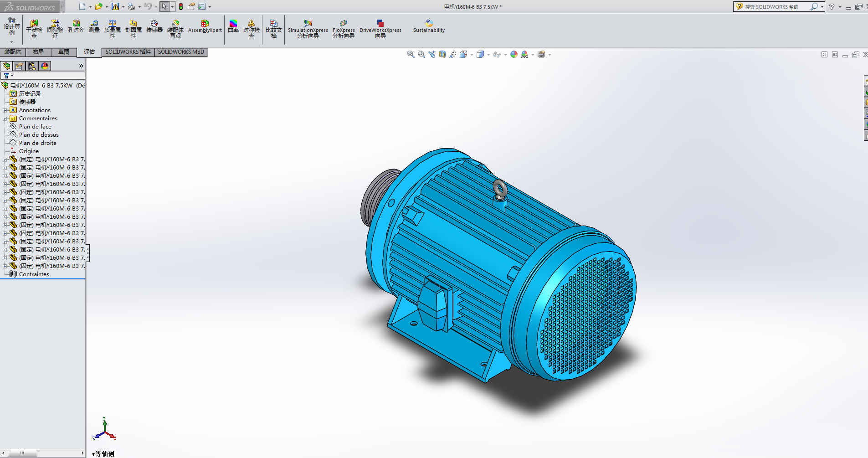This screenshot has height=458, width=868.
Task: Open the Hide/Show Items glasses dropdown
Action: pos(505,55)
